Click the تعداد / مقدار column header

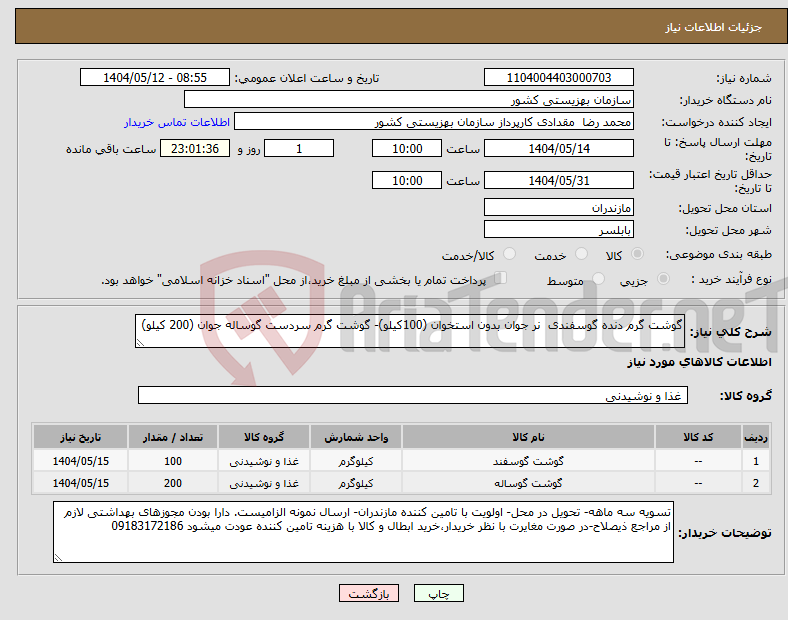click(173, 437)
